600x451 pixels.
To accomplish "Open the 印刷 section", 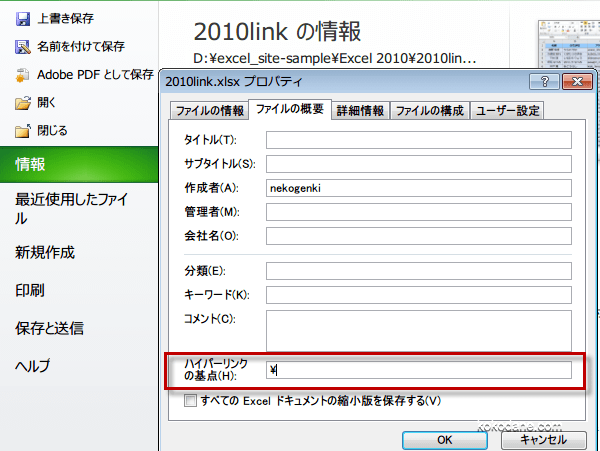I will click(30, 290).
